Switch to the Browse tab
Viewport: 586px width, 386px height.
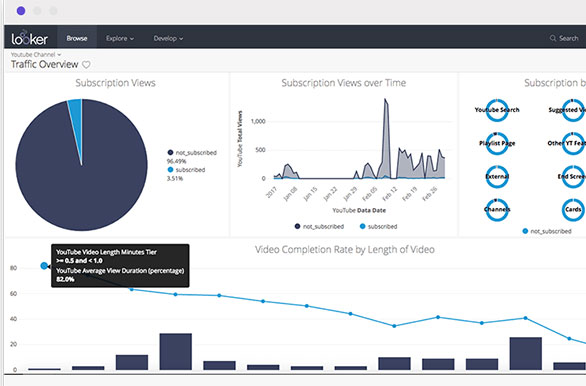tap(77, 38)
